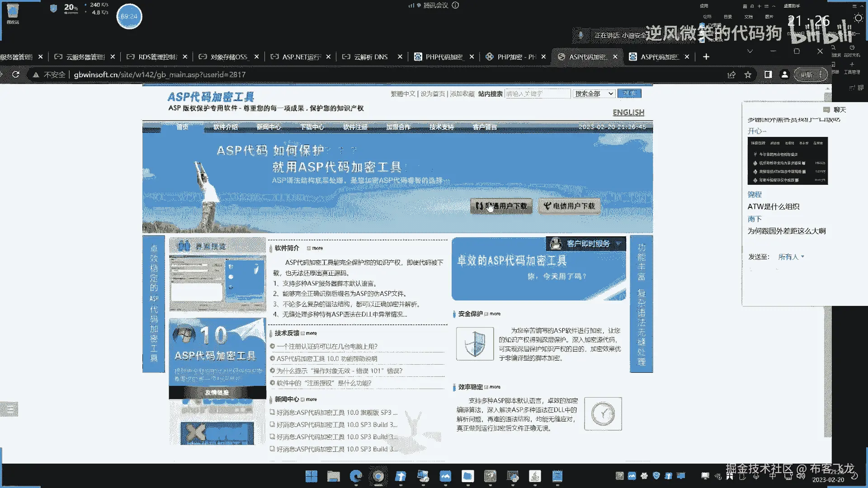
Task: Open the shared image thumbnail in chat
Action: 787,160
